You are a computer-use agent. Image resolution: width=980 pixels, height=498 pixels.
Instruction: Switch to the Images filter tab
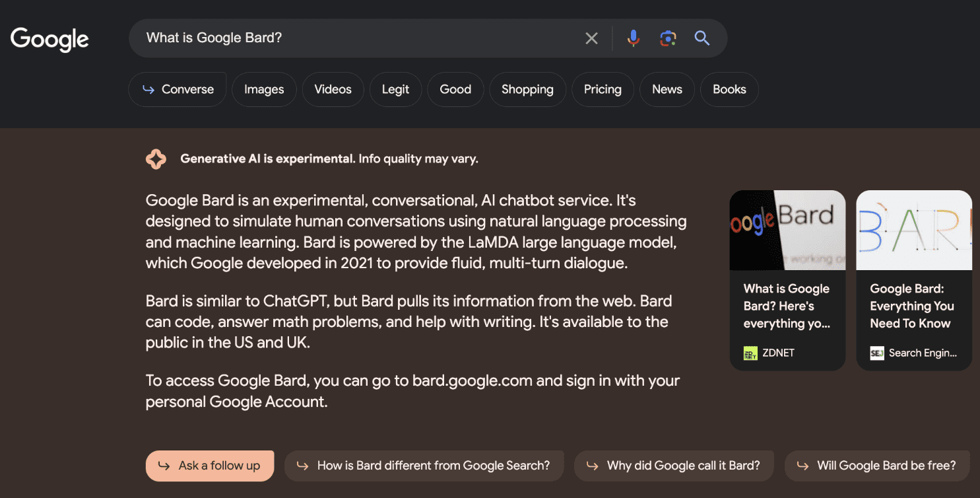click(264, 89)
